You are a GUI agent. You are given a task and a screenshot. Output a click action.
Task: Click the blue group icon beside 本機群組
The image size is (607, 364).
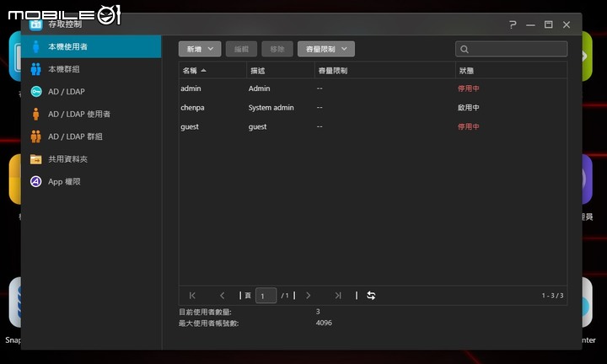pyautogui.click(x=36, y=69)
